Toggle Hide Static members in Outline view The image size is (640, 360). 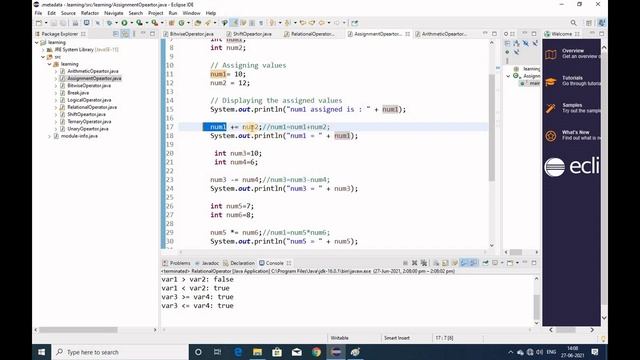click(x=535, y=43)
